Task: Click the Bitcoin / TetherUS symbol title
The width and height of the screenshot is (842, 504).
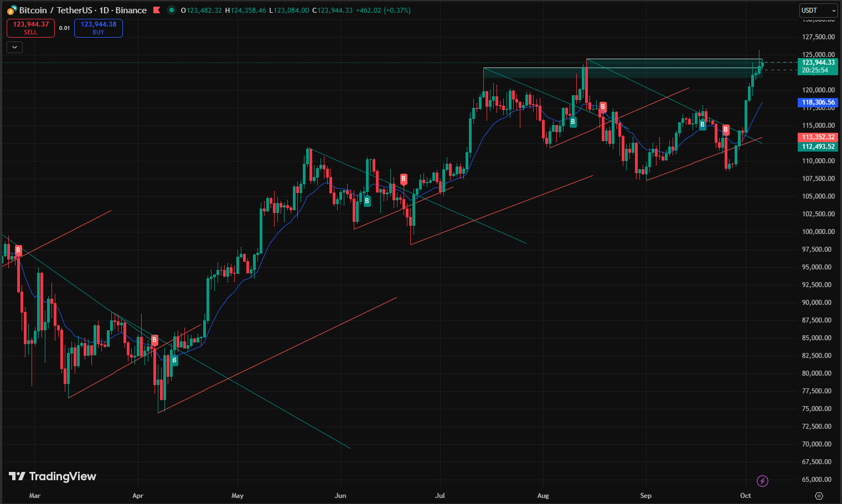Action: [83, 10]
